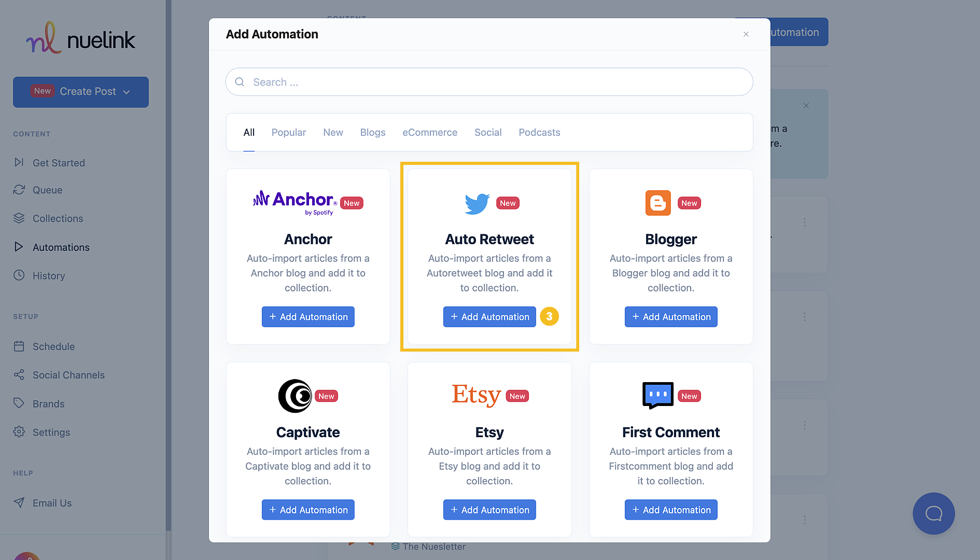The height and width of the screenshot is (560, 980).
Task: Click the First Comment card title
Action: (x=671, y=432)
